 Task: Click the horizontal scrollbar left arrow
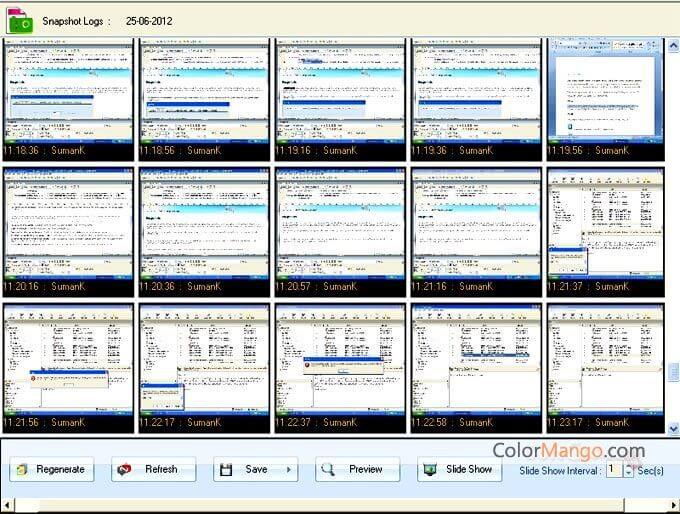click(7, 505)
